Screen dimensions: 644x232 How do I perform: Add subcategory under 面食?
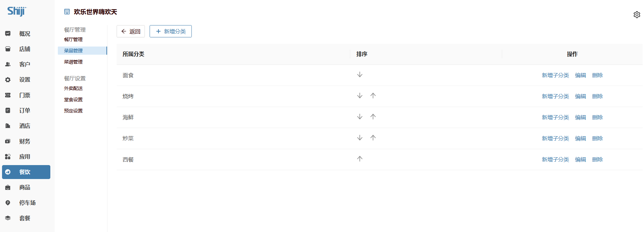click(x=555, y=75)
